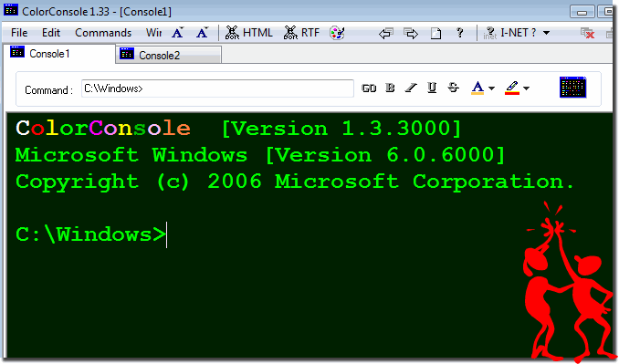Apply the highlight color marker button

coord(512,88)
